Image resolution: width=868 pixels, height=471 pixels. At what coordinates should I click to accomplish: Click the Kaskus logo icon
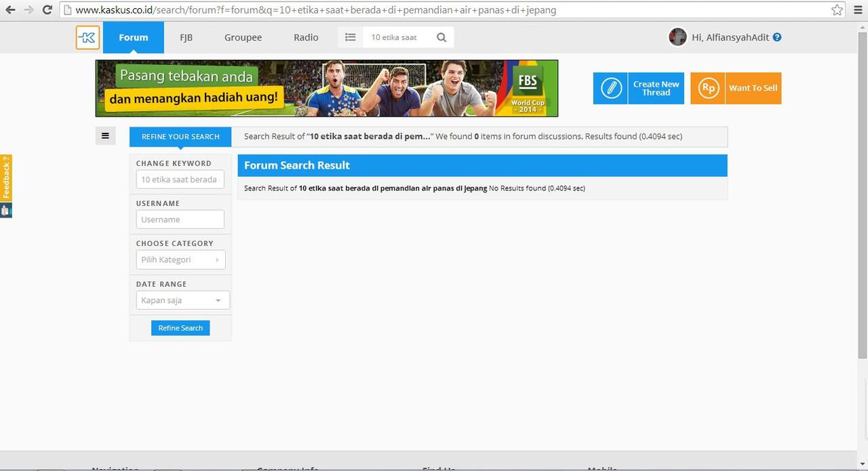[x=87, y=37]
